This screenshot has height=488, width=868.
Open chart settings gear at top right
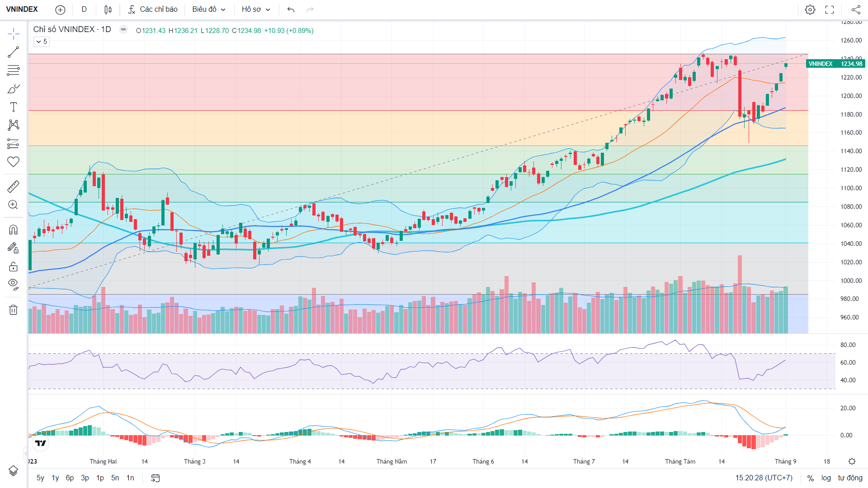[810, 9]
